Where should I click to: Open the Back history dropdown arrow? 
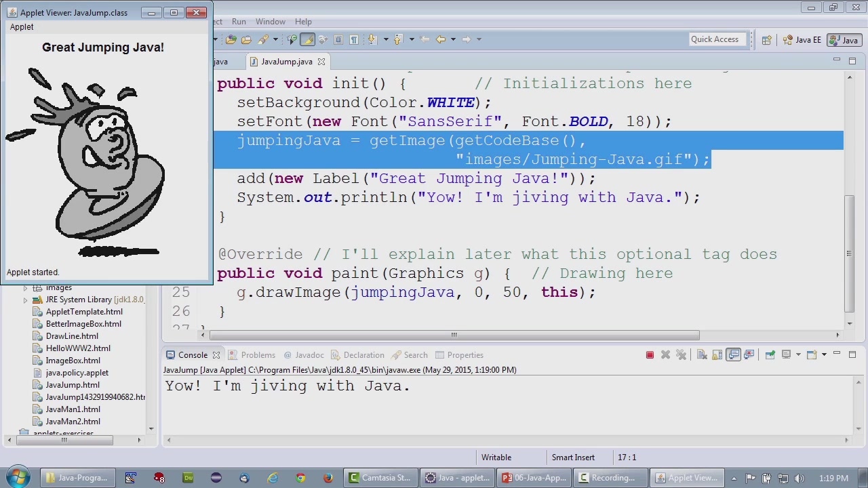pos(453,39)
